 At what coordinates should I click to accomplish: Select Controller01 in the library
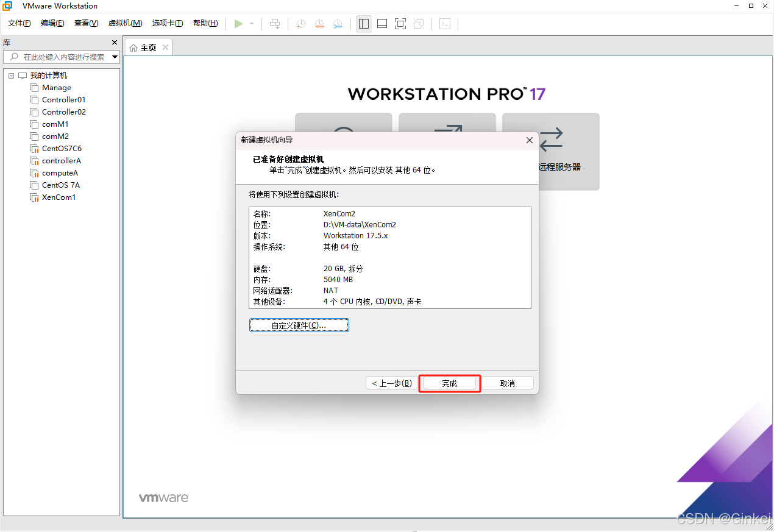click(x=64, y=100)
